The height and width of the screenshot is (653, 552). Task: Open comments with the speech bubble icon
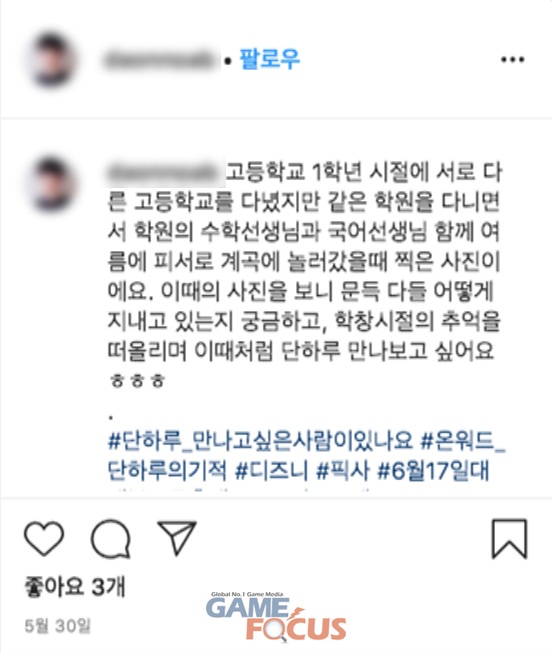pos(111,538)
